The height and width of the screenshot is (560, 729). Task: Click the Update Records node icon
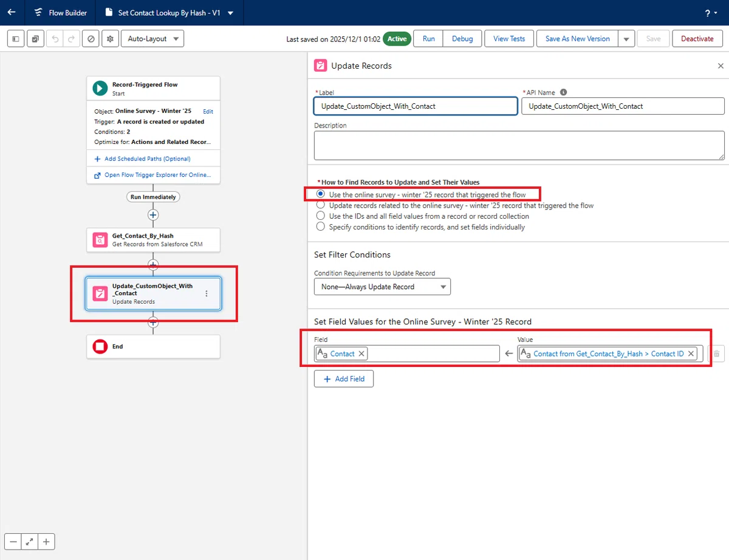(x=100, y=293)
